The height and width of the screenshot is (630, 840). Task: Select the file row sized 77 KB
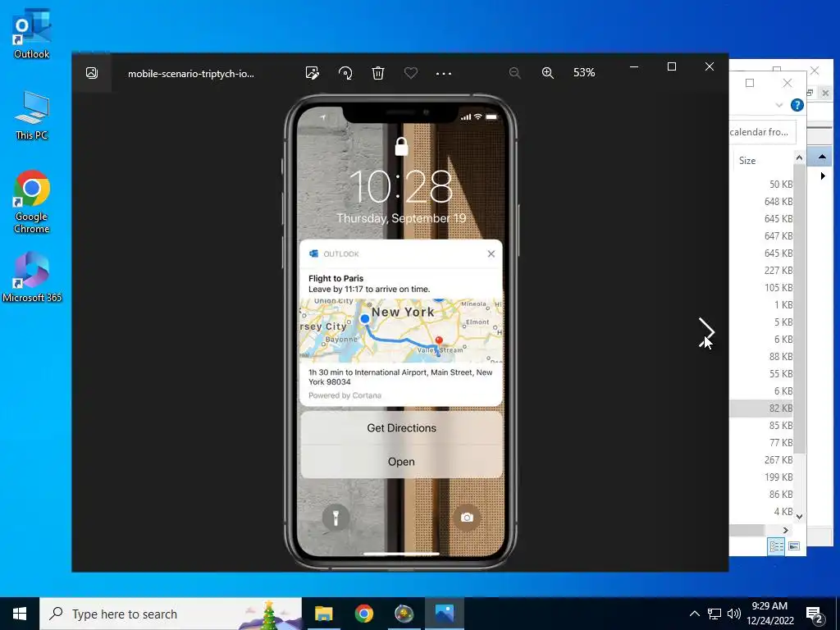[x=761, y=442]
